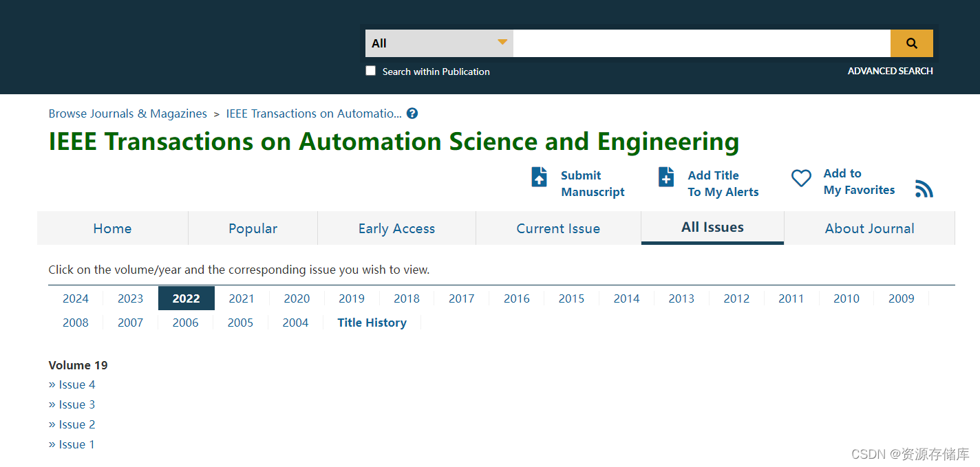Image resolution: width=980 pixels, height=467 pixels.
Task: Show year 2011 issues
Action: [x=791, y=298]
